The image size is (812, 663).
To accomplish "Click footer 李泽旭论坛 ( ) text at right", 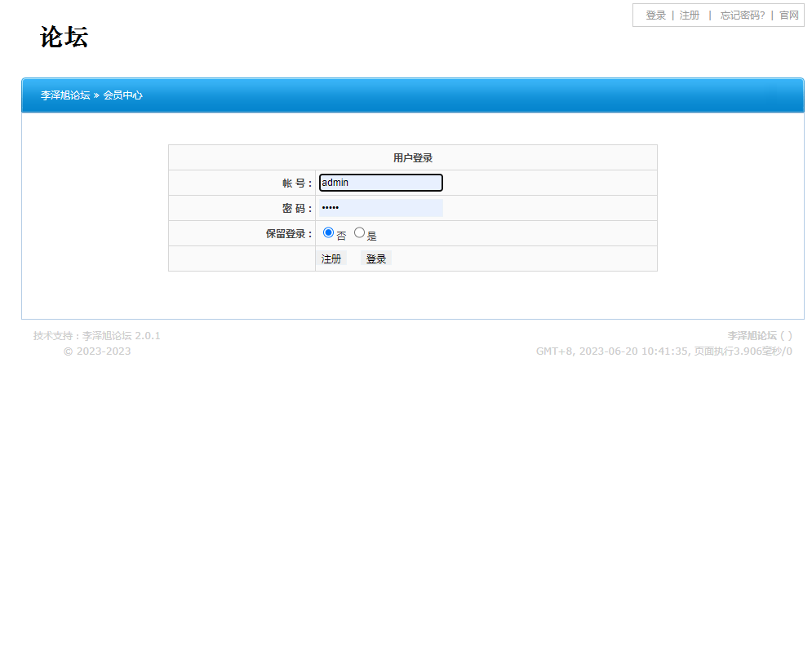I will point(760,336).
